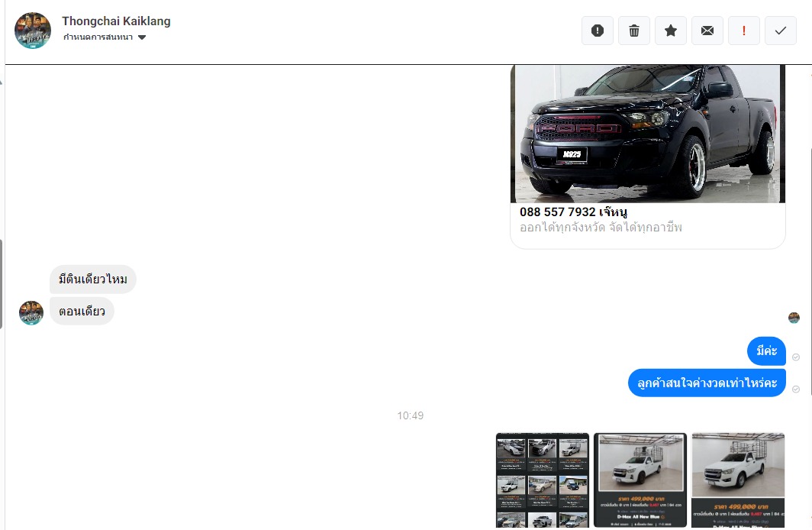The width and height of the screenshot is (812, 530).
Task: Open the car grid collage thumbnail
Action: [543, 480]
